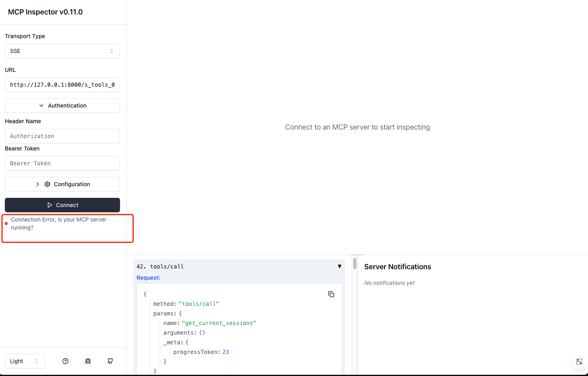Open the help documentation icon

(65, 361)
